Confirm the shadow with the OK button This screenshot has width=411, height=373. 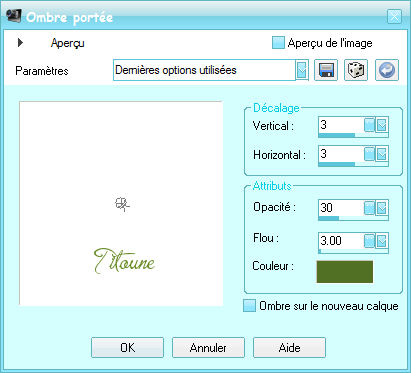pos(127,347)
